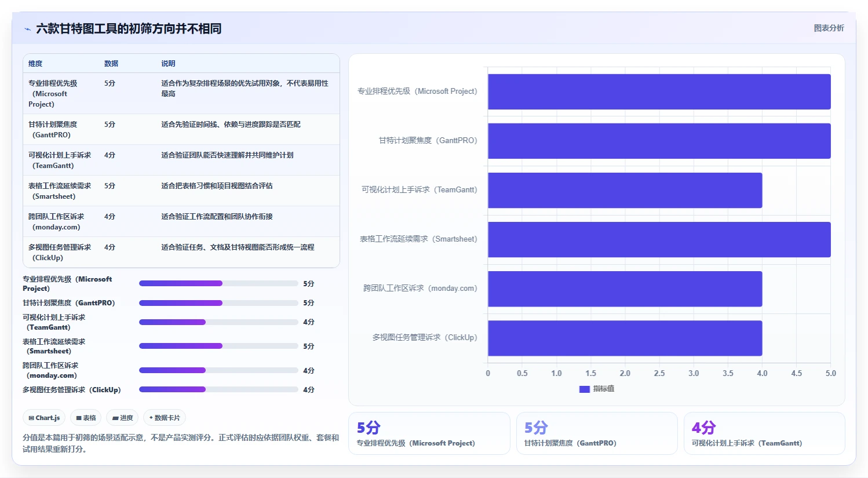Click the progress list label 表格工作流延续需求 (Smartsheet)
The height and width of the screenshot is (478, 868).
coord(54,346)
